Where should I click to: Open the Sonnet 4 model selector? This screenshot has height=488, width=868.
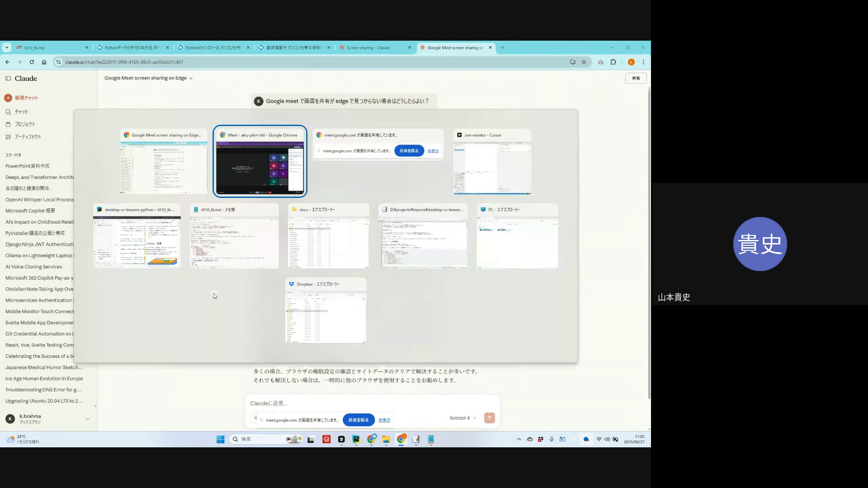click(x=462, y=418)
